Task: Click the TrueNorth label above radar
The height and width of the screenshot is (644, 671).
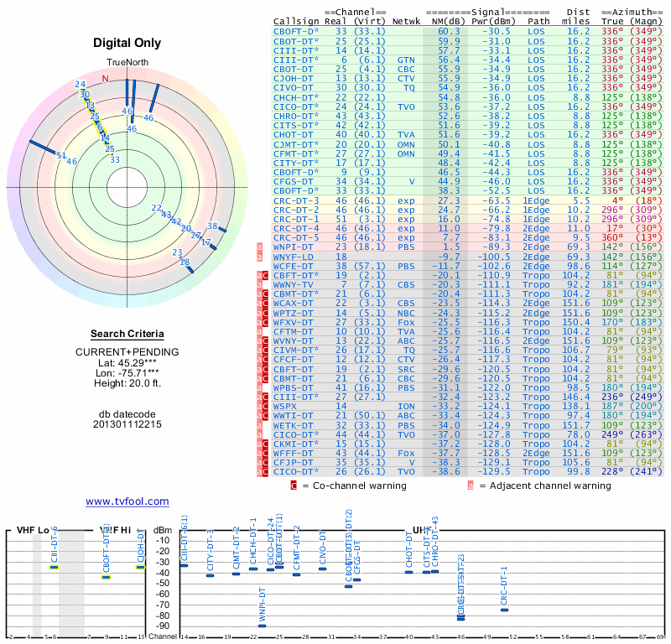Action: [127, 63]
